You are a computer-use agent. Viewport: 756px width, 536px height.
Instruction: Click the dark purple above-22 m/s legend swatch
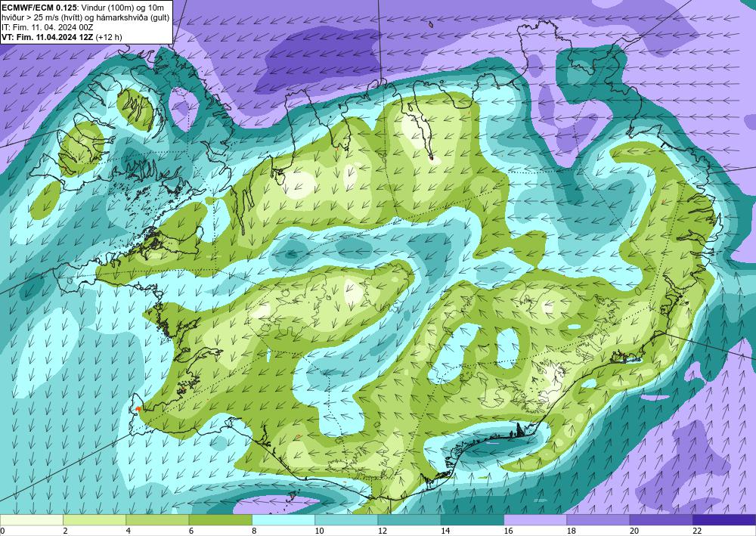pyautogui.click(x=724, y=520)
